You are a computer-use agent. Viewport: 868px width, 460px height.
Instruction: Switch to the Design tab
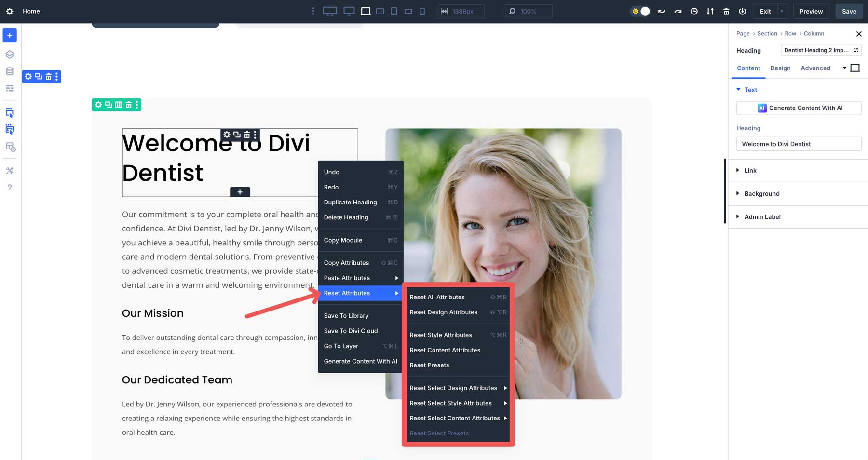tap(780, 68)
